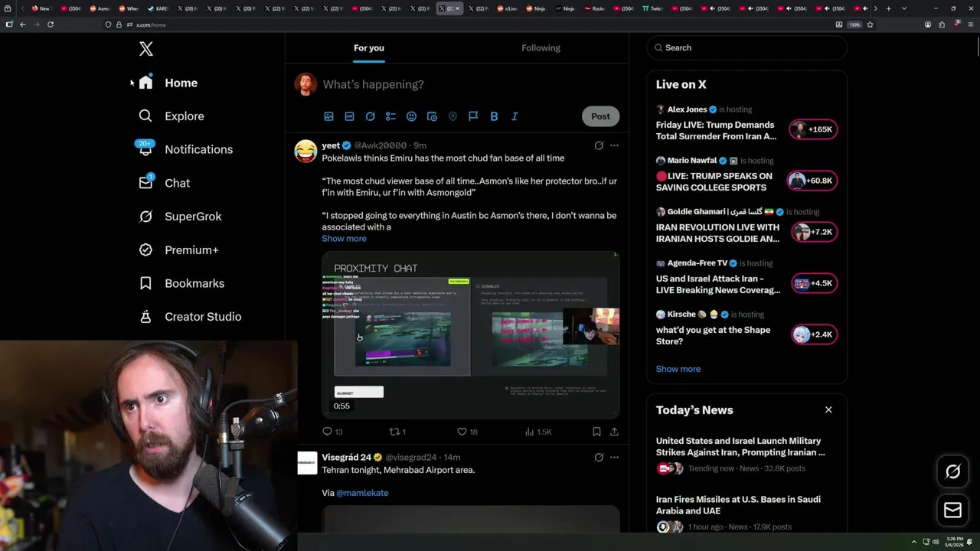Open Bookmarks in the sidebar
Viewport: 980px width, 551px height.
coord(181,283)
